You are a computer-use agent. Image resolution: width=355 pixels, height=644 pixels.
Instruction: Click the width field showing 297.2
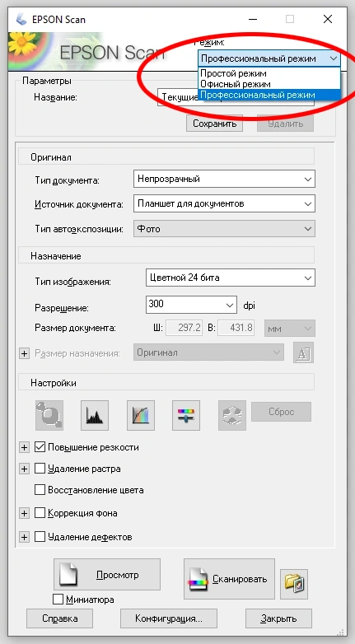[184, 328]
